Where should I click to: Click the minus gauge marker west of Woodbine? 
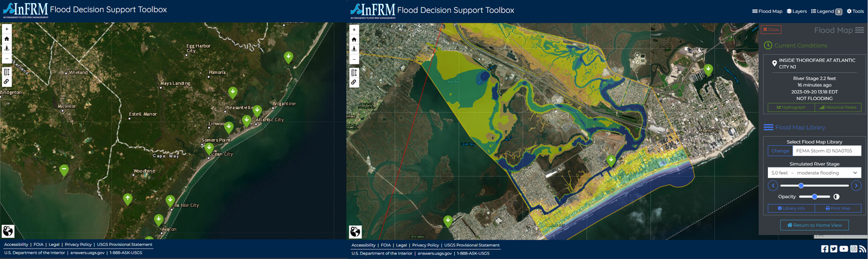64,171
